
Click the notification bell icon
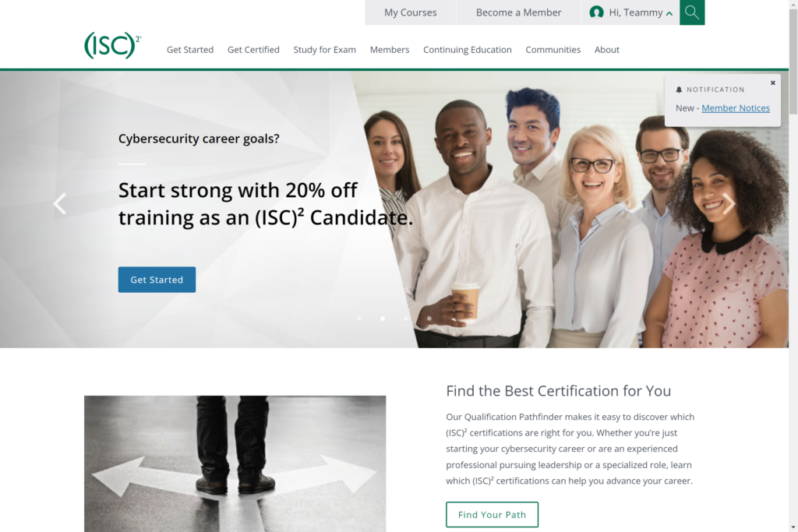click(x=679, y=90)
